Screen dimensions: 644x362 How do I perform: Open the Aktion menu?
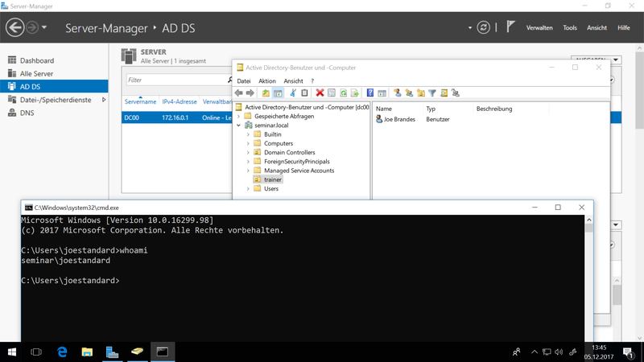click(267, 81)
